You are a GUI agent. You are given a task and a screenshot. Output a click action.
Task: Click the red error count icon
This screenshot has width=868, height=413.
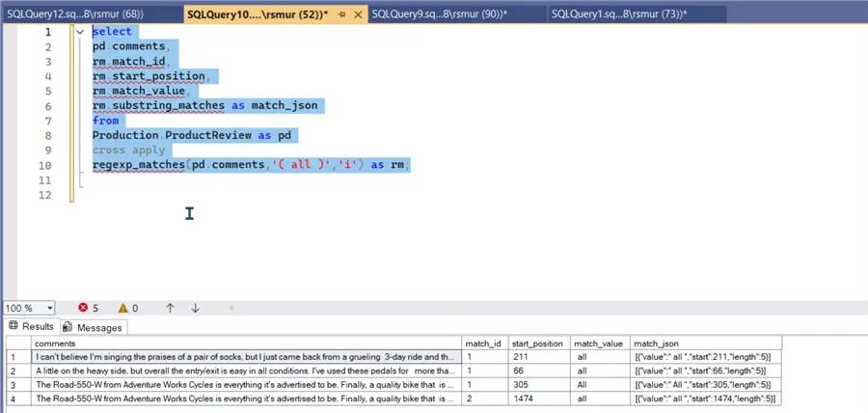pyautogui.click(x=82, y=308)
